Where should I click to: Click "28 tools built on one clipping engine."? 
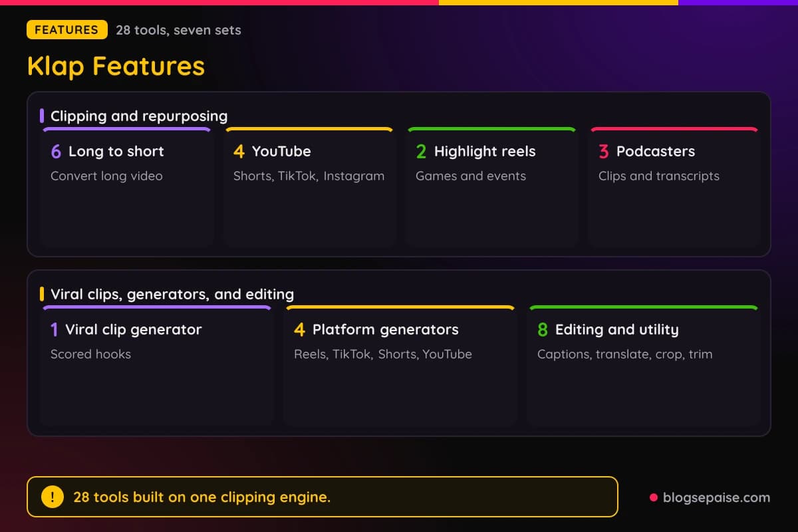coord(201,497)
